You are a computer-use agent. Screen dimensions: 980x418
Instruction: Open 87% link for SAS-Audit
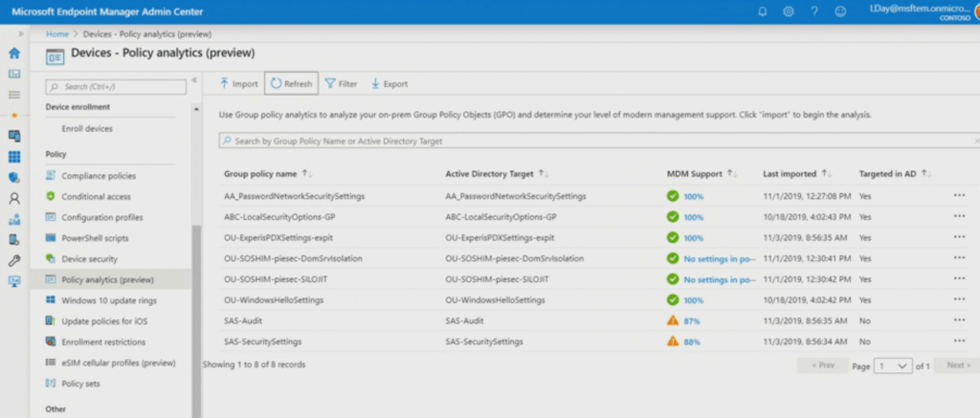692,321
